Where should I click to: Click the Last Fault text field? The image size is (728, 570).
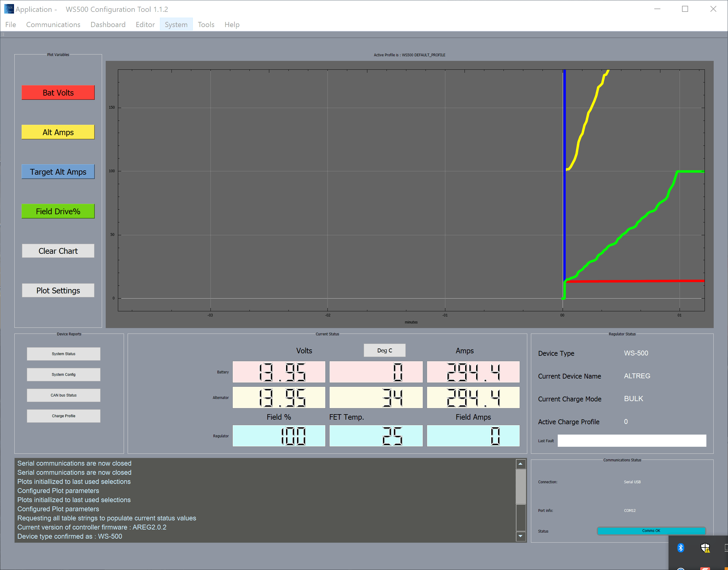[x=631, y=441]
